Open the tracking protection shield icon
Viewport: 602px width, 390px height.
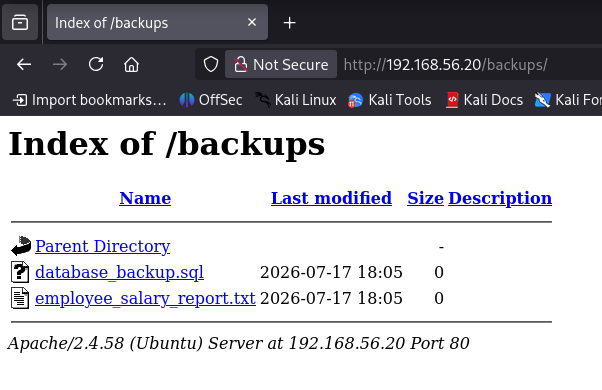click(211, 64)
